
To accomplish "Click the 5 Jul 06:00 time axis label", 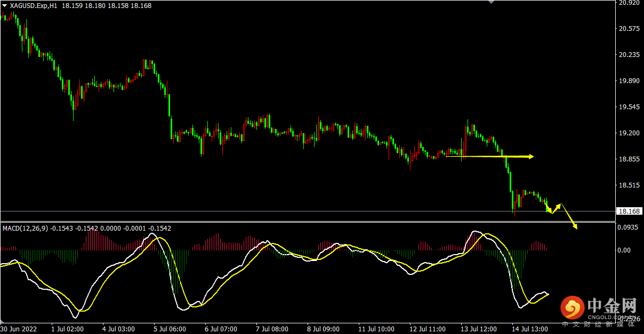I will coord(170,329).
